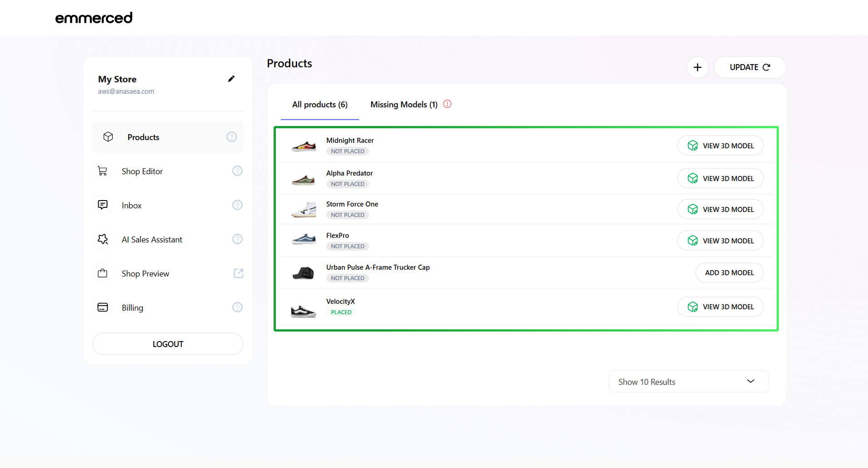
Task: Open Shop Editor from the sidebar
Action: pyautogui.click(x=142, y=171)
